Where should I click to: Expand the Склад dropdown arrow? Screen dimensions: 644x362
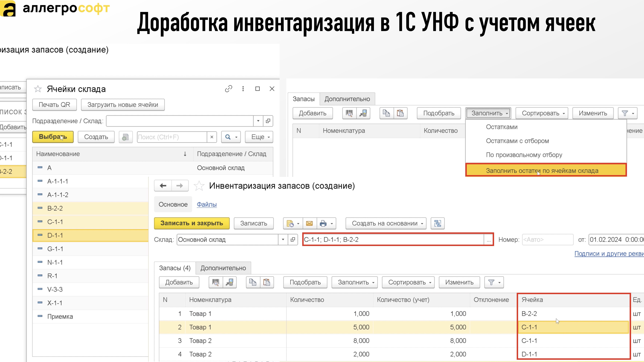click(283, 240)
